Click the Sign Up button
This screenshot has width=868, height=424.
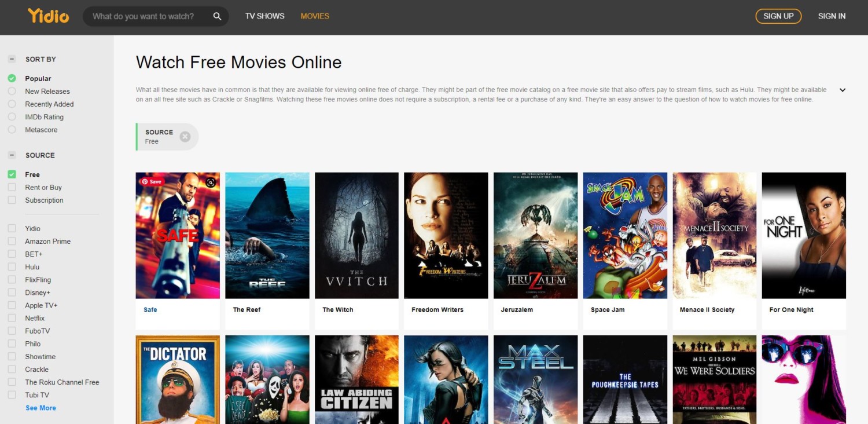(778, 16)
